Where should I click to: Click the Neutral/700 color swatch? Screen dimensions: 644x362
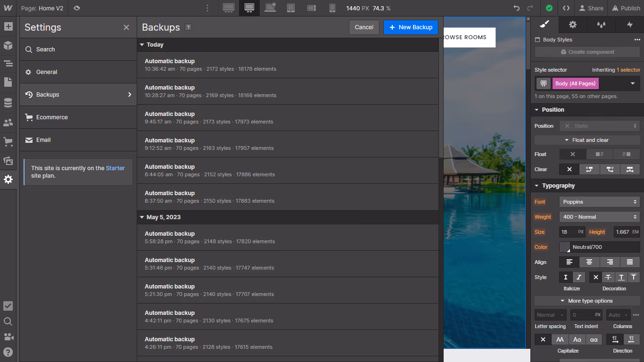tap(565, 247)
